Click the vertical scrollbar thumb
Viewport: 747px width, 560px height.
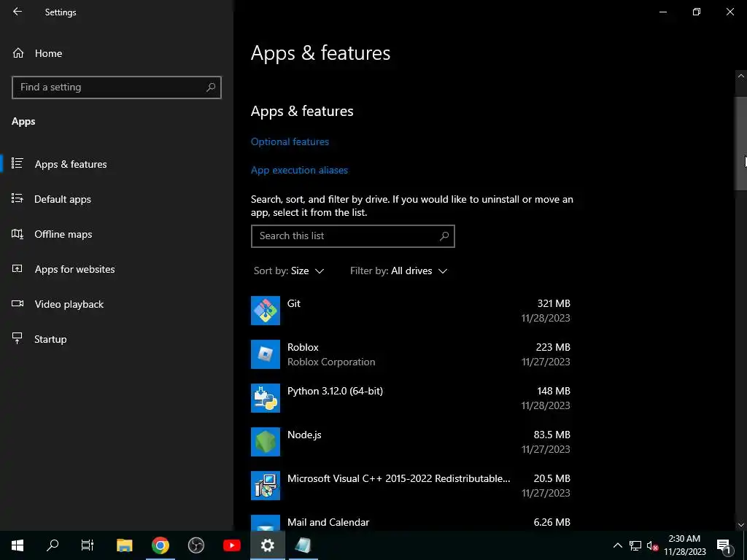tap(741, 144)
